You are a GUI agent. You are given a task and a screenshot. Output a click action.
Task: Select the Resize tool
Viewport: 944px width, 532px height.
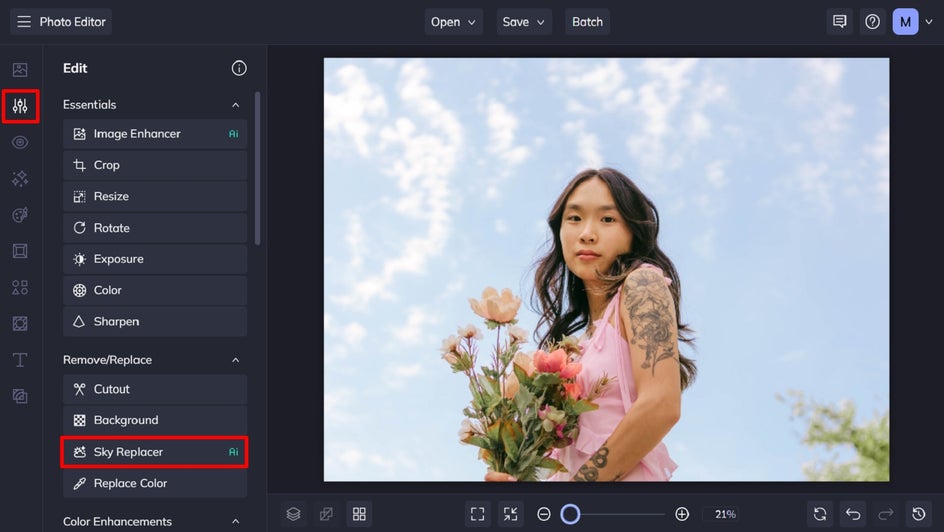(x=155, y=196)
